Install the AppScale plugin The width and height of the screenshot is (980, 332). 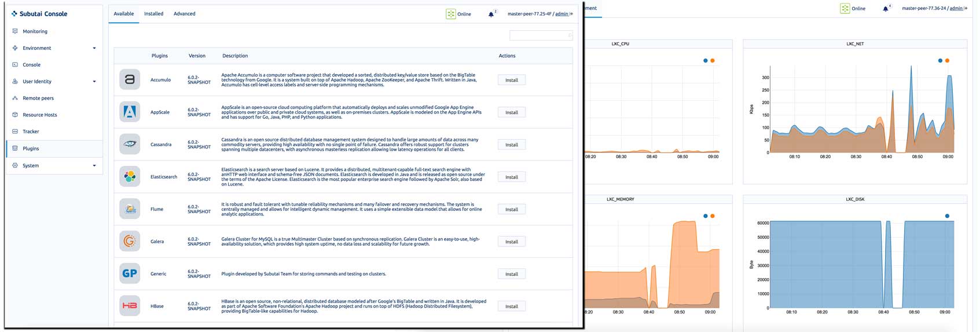(512, 112)
